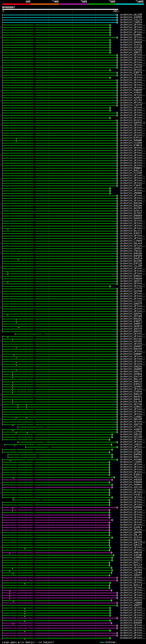Select hit label UniRef100_Q9P225-2
The image size is (146, 644).
132,542
